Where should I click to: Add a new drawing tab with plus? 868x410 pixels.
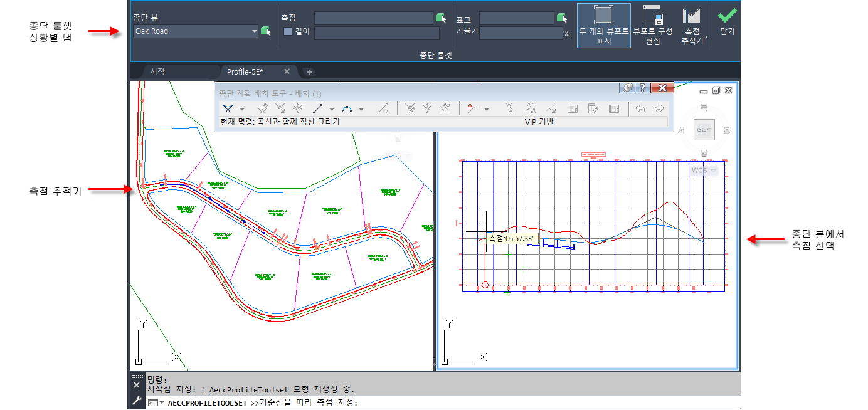(x=309, y=72)
